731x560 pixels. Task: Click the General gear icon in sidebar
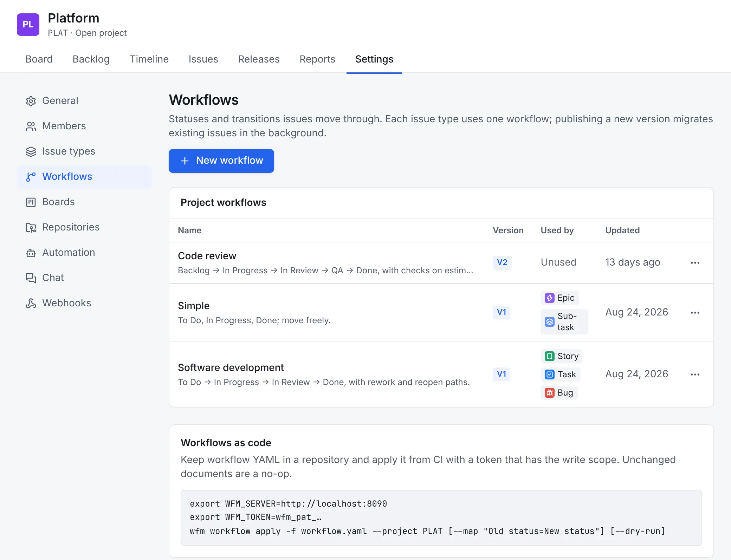[x=31, y=101]
